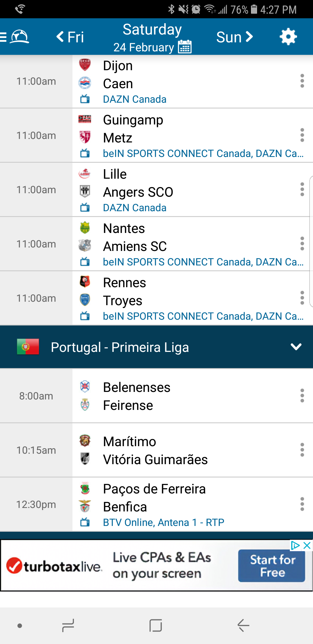313x644 pixels.
Task: Tap the soccer ball menu icon
Action: [x=19, y=37]
